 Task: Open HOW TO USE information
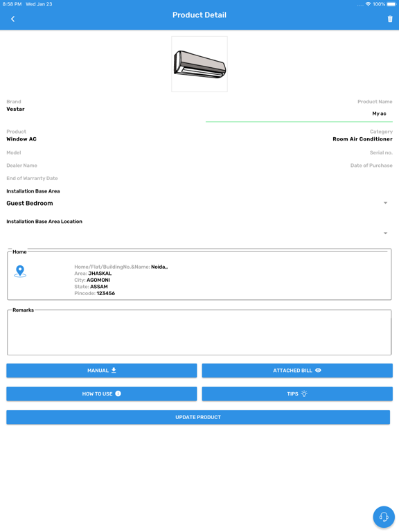pos(101,394)
